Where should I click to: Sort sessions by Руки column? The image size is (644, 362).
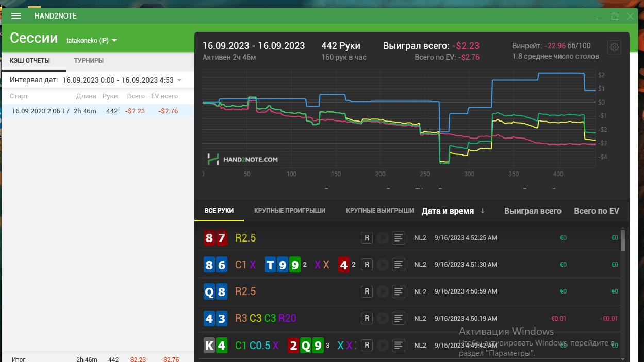coord(110,96)
